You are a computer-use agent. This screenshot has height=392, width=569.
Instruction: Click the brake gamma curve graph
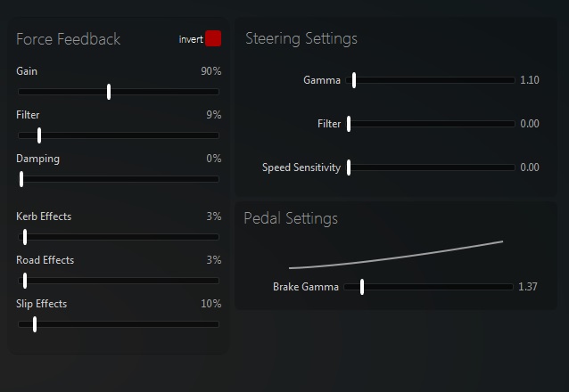(x=396, y=257)
